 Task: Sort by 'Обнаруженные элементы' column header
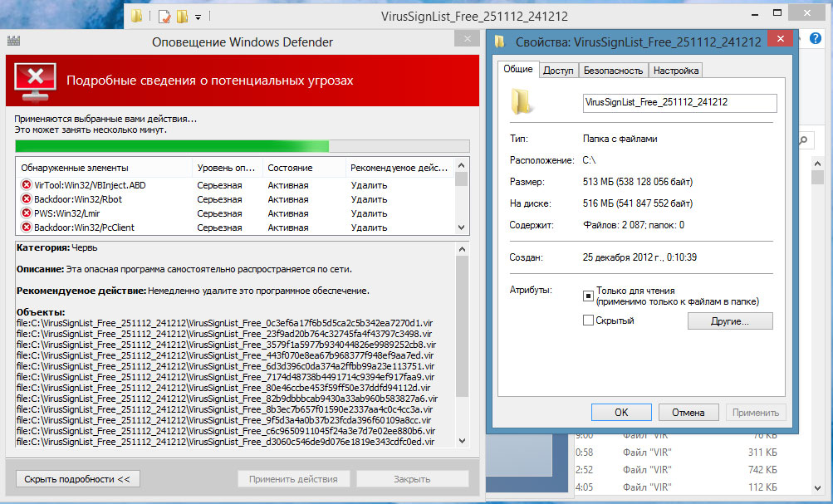(x=104, y=167)
